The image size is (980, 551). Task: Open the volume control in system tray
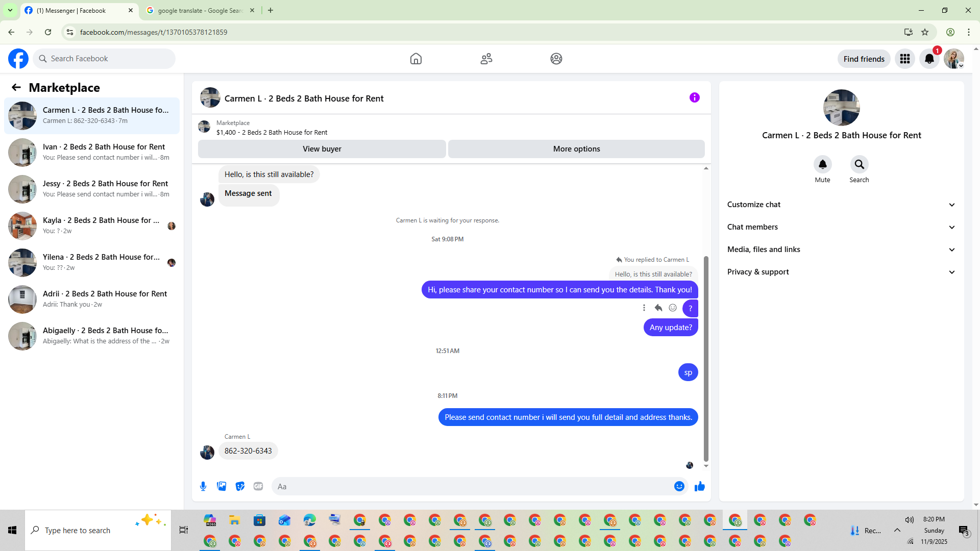[x=910, y=520]
